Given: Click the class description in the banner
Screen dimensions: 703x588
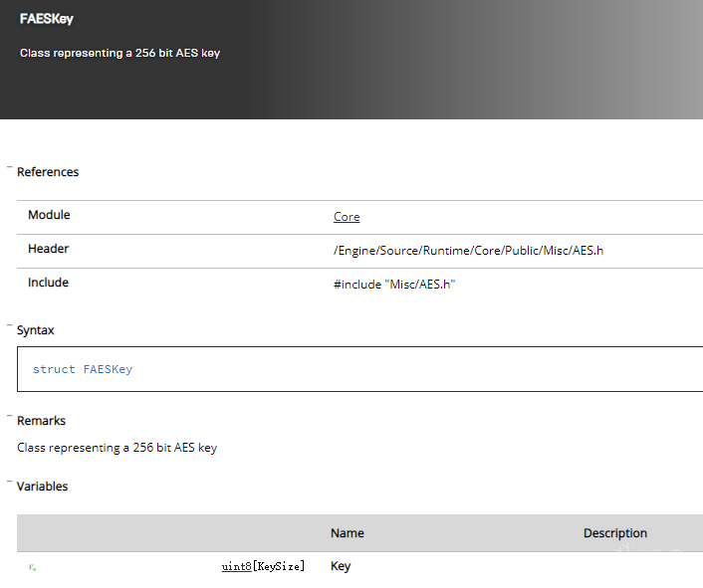Looking at the screenshot, I should pyautogui.click(x=119, y=53).
